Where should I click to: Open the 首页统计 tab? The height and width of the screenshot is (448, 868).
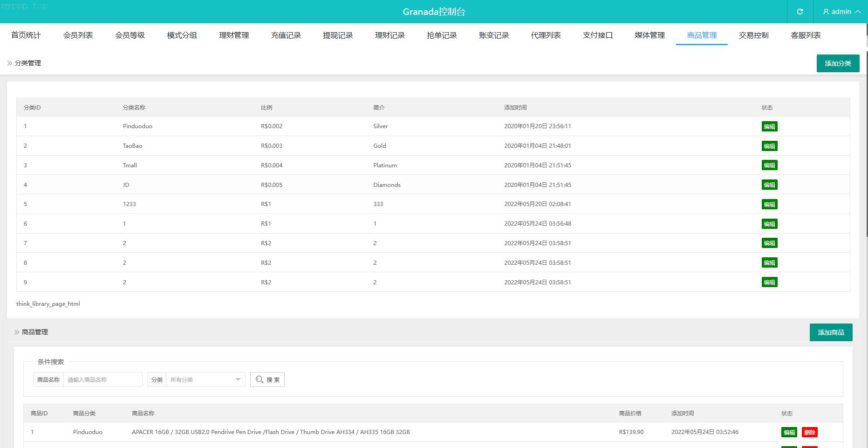point(26,35)
